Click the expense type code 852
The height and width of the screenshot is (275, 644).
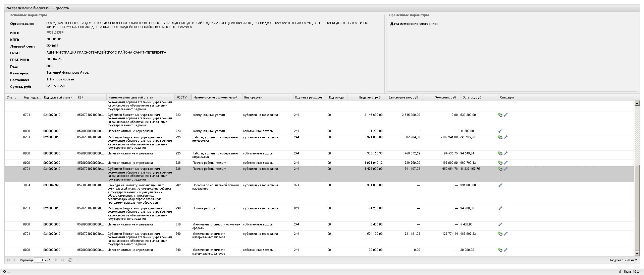[x=297, y=208]
